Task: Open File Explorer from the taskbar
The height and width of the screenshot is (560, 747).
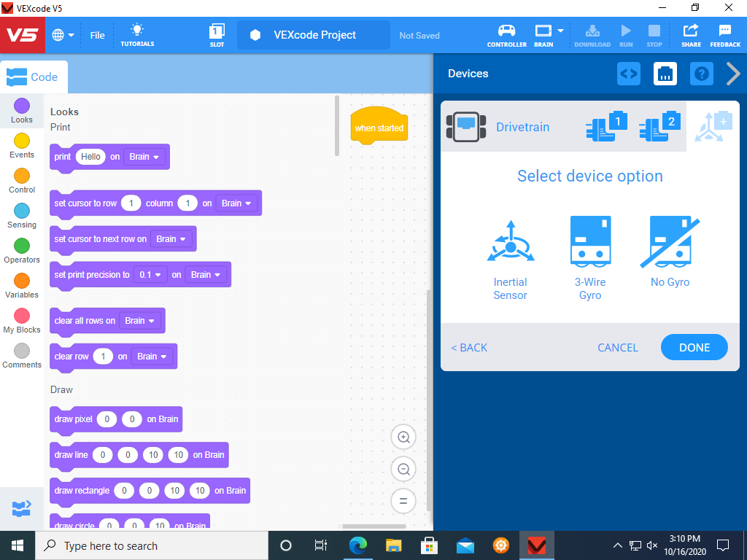Action: (x=393, y=545)
